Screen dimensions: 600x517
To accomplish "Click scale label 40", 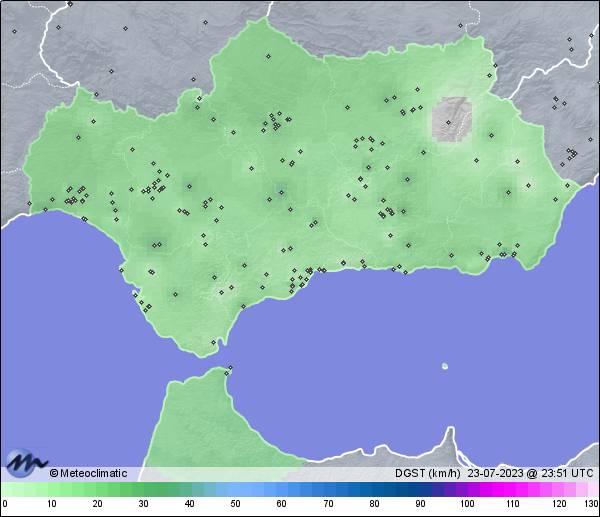I will pos(189,503).
